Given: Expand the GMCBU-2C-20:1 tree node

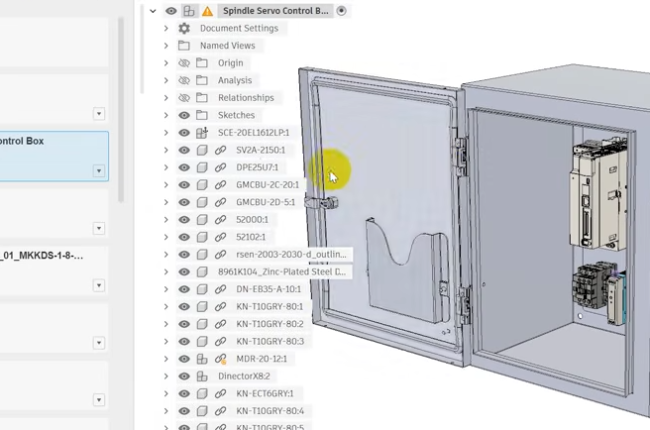Looking at the screenshot, I should (166, 185).
